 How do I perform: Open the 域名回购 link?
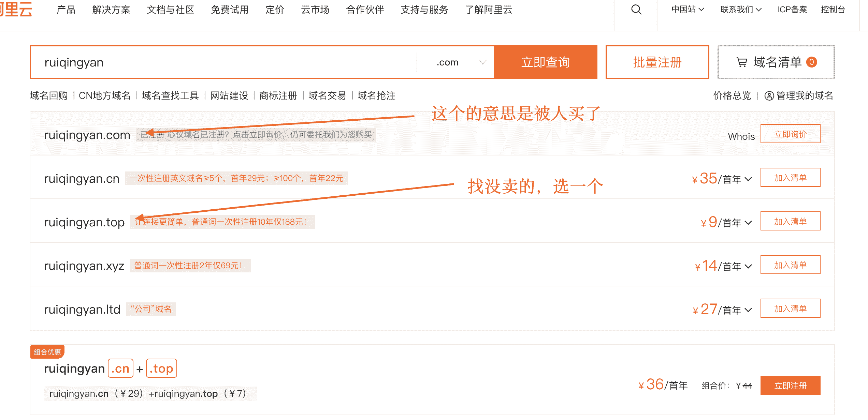(x=49, y=95)
